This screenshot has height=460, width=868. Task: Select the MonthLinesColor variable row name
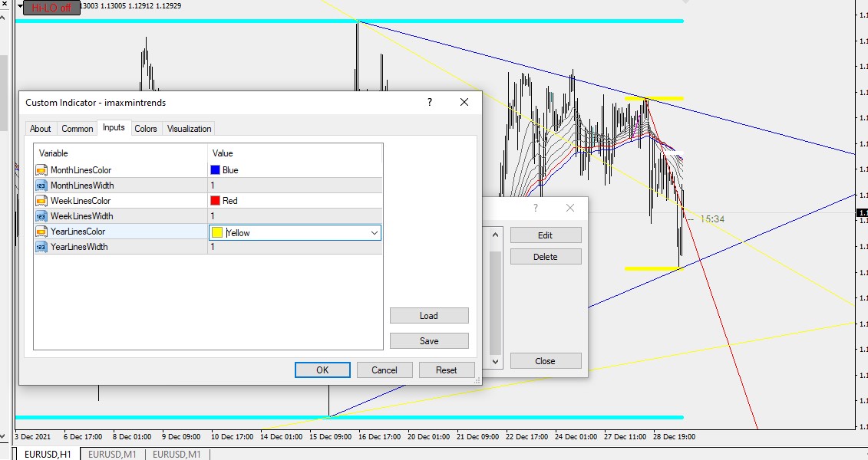81,169
